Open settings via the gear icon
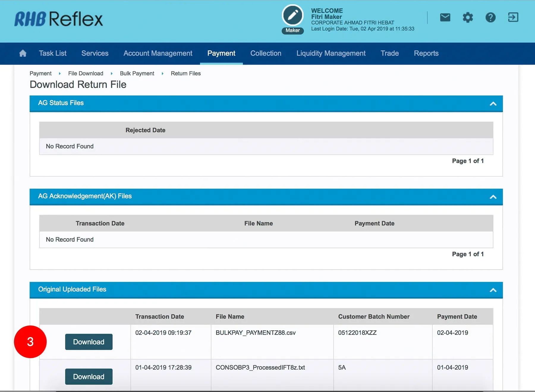535x392 pixels. [x=468, y=18]
